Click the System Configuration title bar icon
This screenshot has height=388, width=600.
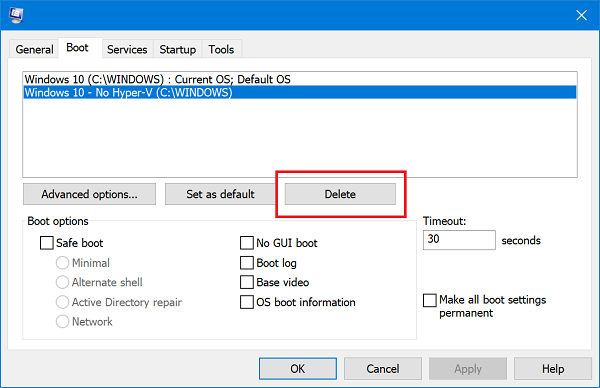16,15
